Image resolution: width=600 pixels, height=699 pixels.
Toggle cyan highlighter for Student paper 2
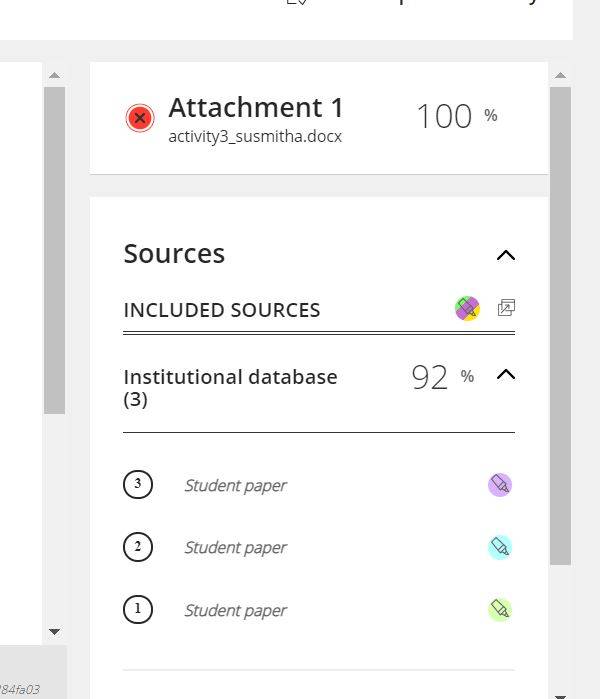[x=500, y=547]
